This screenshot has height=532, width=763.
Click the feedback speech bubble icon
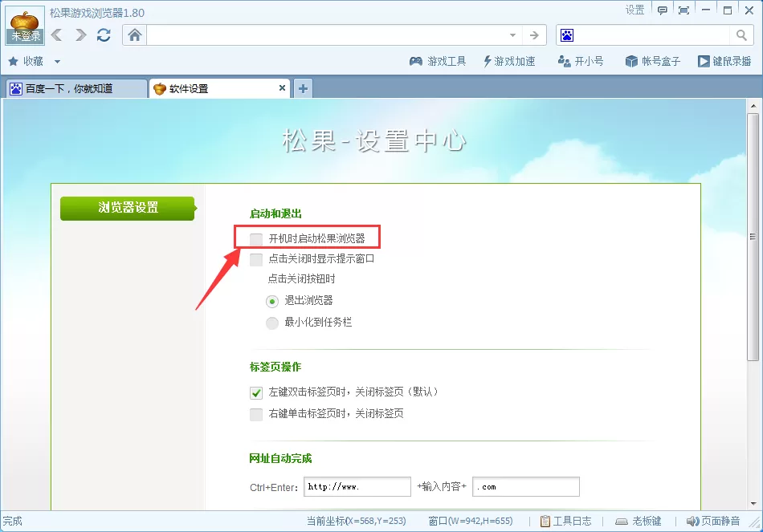(x=663, y=10)
